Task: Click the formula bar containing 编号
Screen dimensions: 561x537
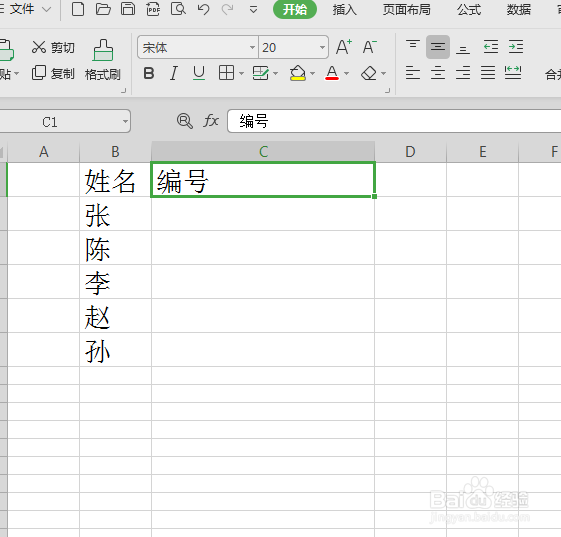Action: pyautogui.click(x=394, y=121)
